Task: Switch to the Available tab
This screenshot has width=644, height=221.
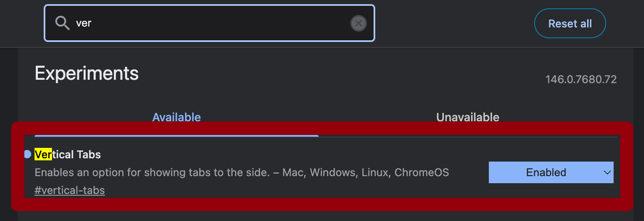Action: pos(176,117)
